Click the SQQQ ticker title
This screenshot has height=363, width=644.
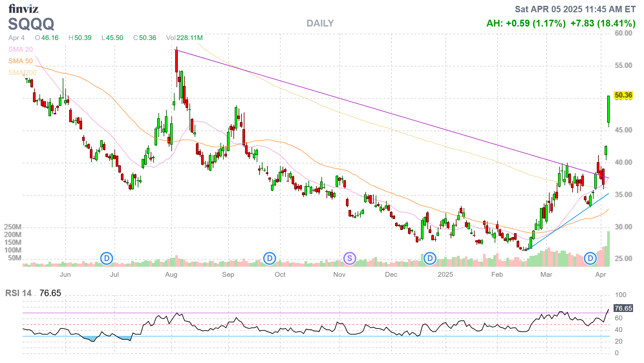coord(31,24)
